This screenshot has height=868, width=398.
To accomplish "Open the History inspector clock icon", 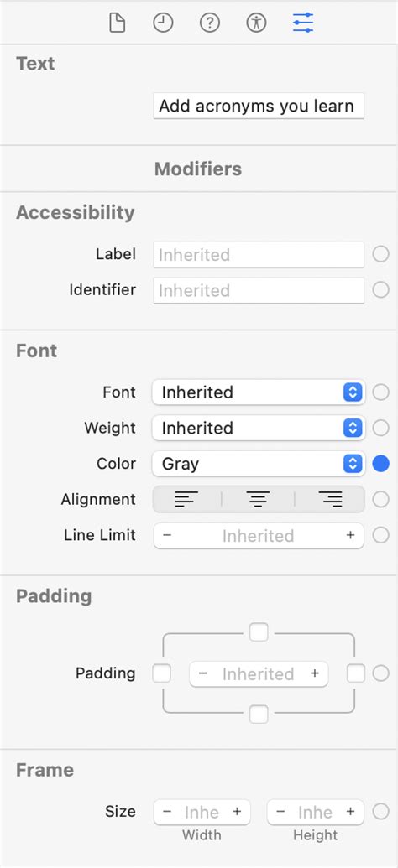I will point(164,23).
